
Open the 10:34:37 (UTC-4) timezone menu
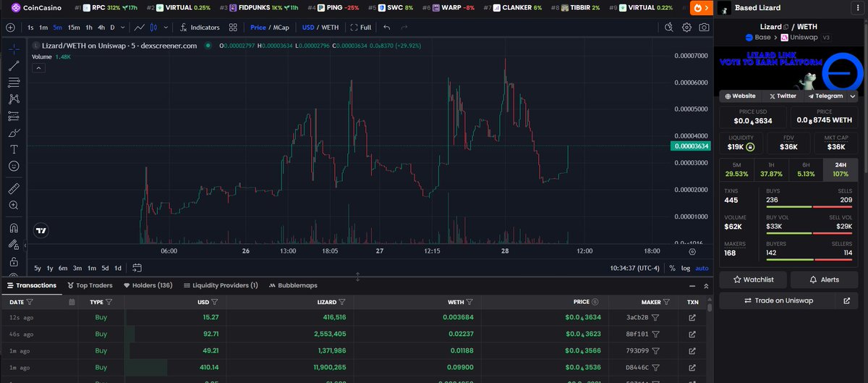634,268
